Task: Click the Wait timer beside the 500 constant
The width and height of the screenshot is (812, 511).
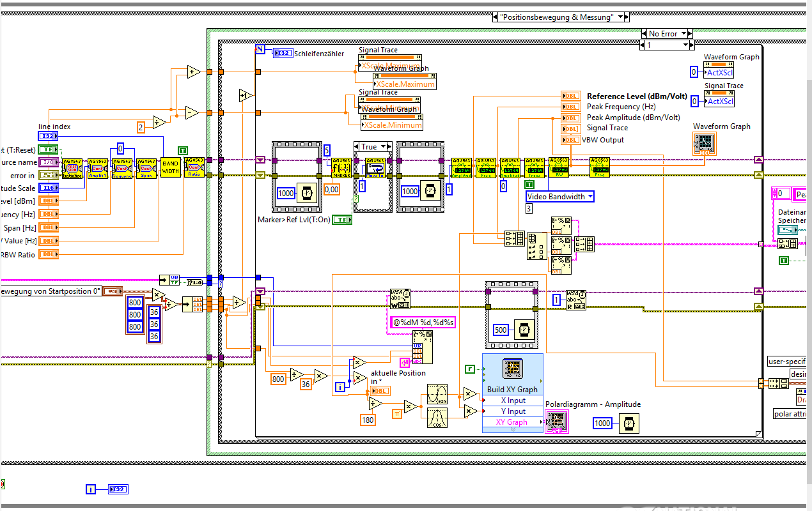Action: (524, 329)
